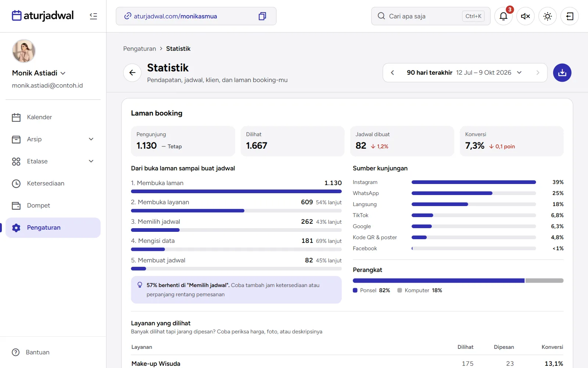Image resolution: width=588 pixels, height=368 pixels.
Task: Click the Perangkat device share bar
Action: coord(458,280)
